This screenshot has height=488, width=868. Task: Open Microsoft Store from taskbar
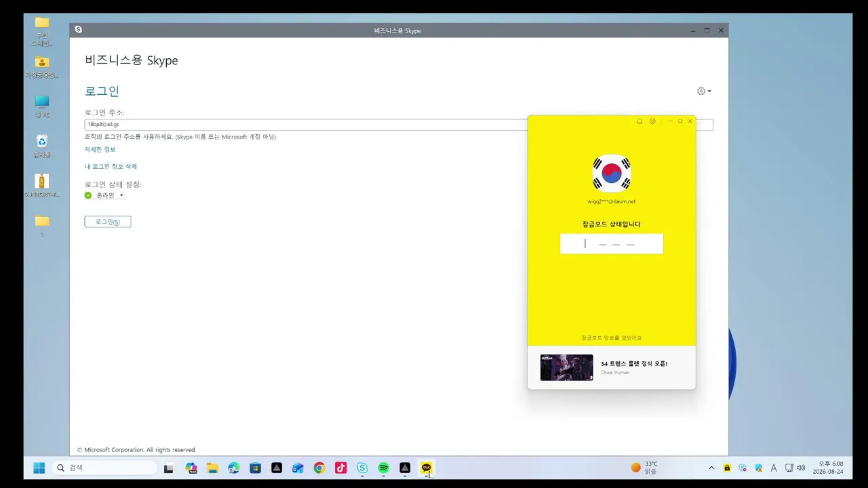255,468
